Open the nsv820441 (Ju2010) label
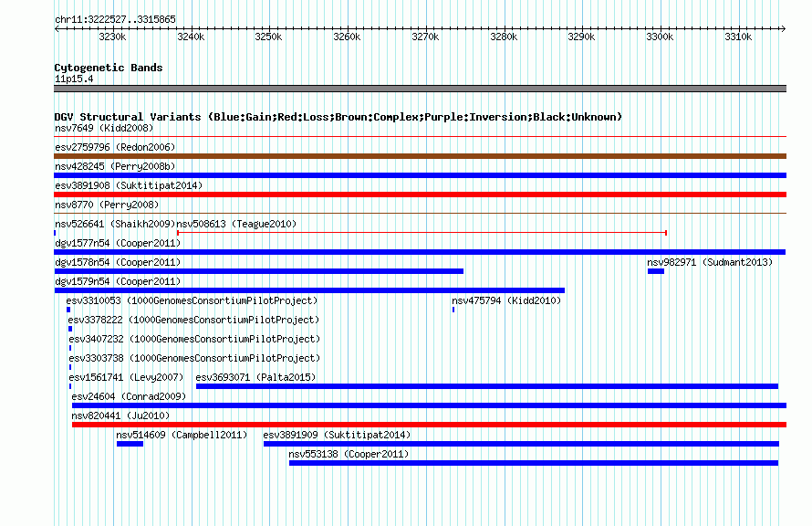This screenshot has height=526, width=812. point(120,416)
